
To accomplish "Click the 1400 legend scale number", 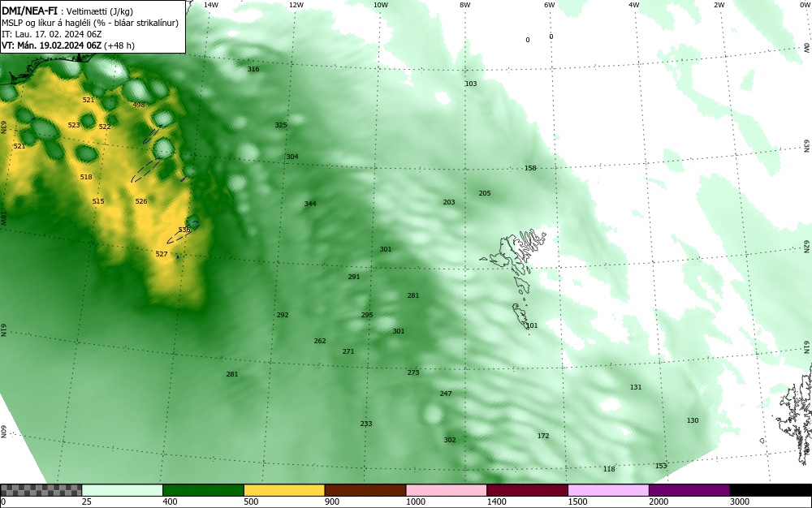I will pyautogui.click(x=496, y=502).
